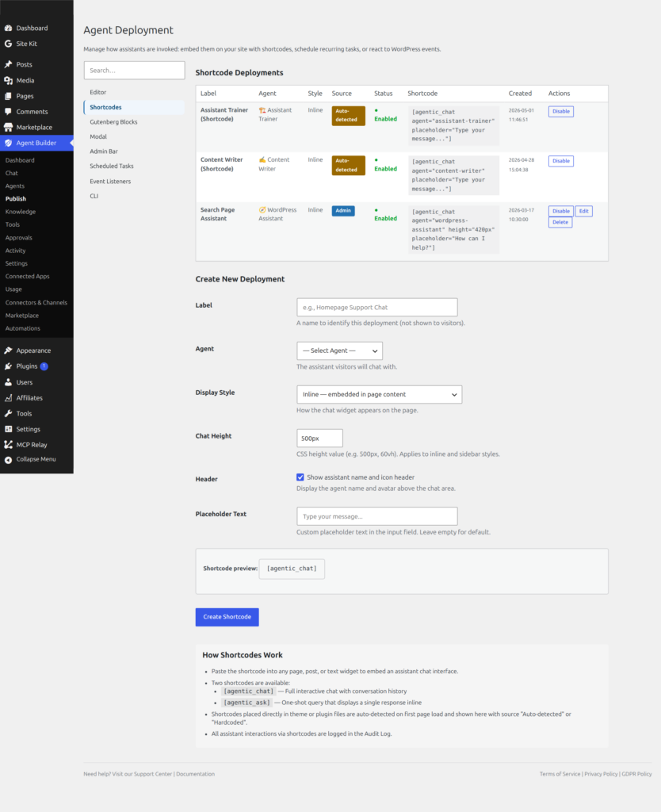
Task: Click the WordPress Assistant compass icon
Action: [262, 209]
